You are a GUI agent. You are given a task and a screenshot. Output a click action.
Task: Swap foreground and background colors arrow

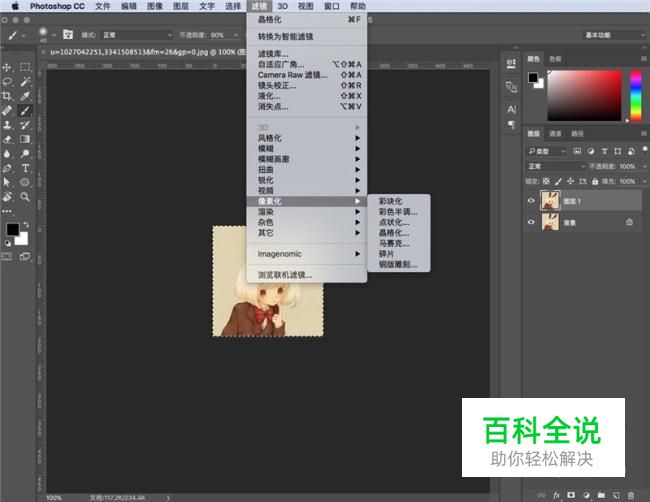coord(26,225)
